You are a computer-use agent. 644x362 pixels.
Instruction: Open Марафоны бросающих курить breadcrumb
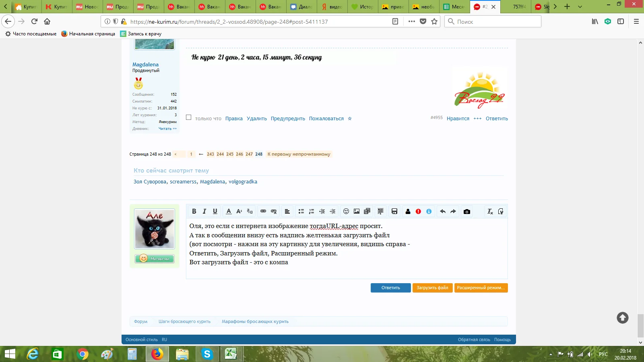tap(255, 321)
